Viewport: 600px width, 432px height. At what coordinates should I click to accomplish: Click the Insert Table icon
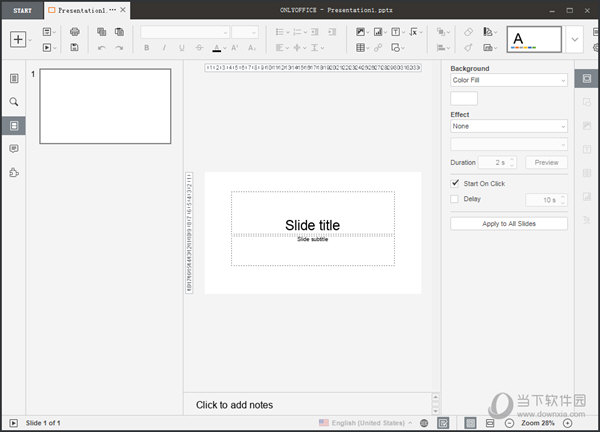coord(360,48)
